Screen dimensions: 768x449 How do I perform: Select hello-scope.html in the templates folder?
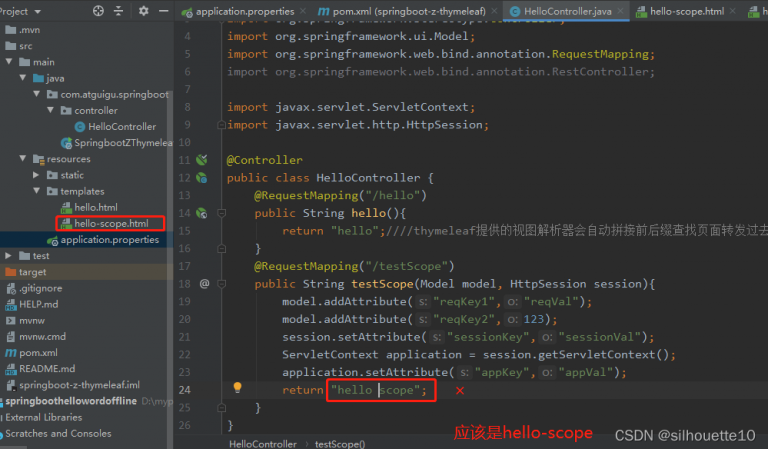[110, 223]
